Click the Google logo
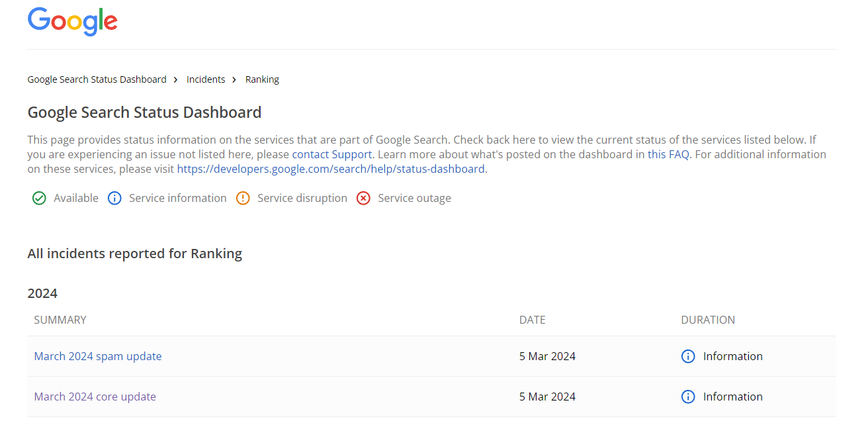Viewport: 868px width, 427px height. (72, 21)
